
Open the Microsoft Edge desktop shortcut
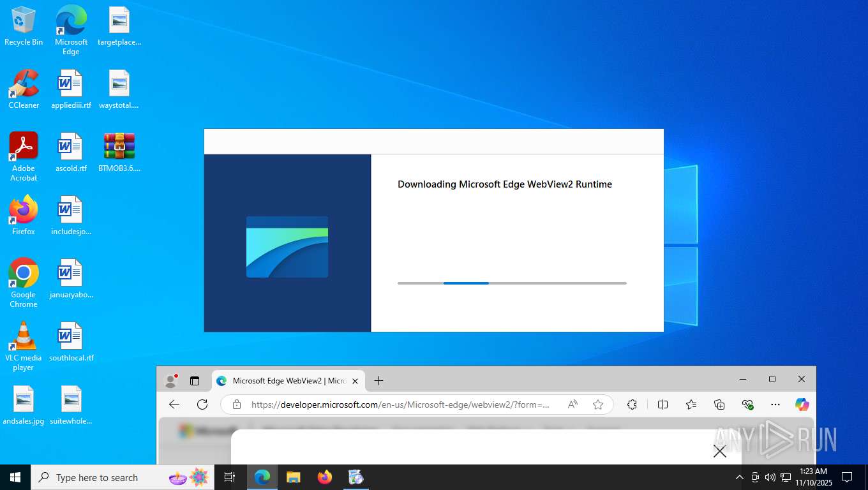71,30
